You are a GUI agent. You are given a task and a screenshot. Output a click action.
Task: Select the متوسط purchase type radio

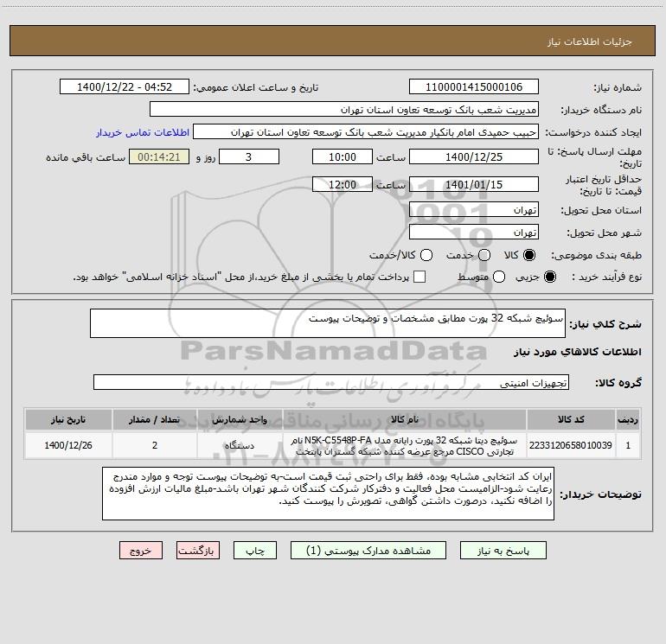pyautogui.click(x=499, y=277)
